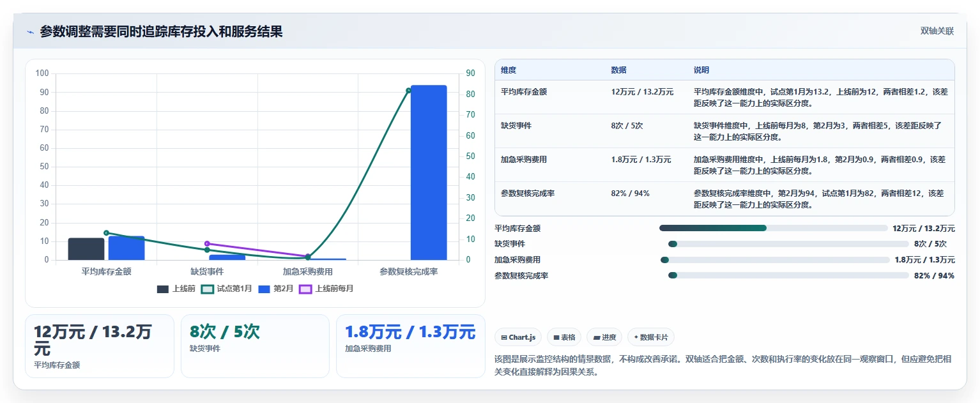Click the green line point above 参数复核完成率
This screenshot has height=403, width=980.
(409, 90)
